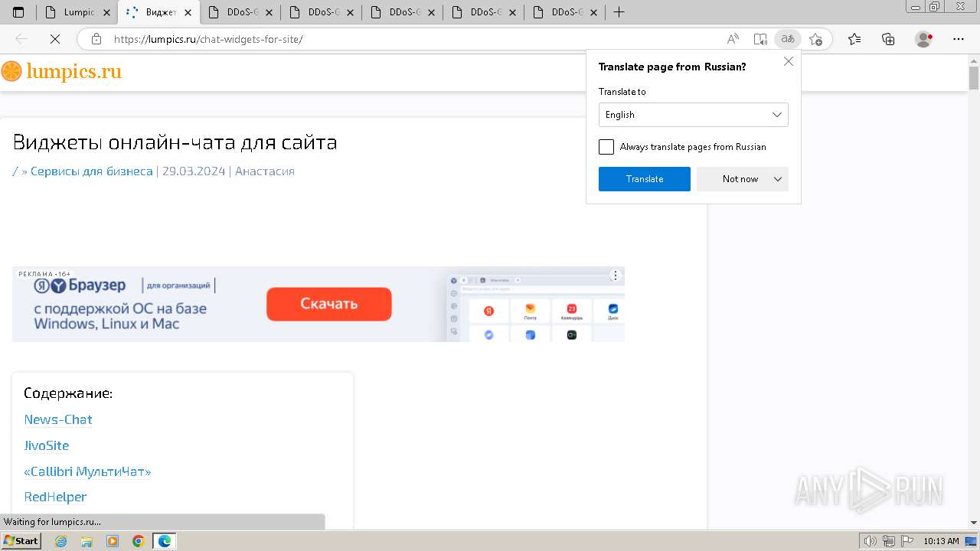980x551 pixels.
Task: Add a new tab with the plus button
Action: pyautogui.click(x=619, y=12)
